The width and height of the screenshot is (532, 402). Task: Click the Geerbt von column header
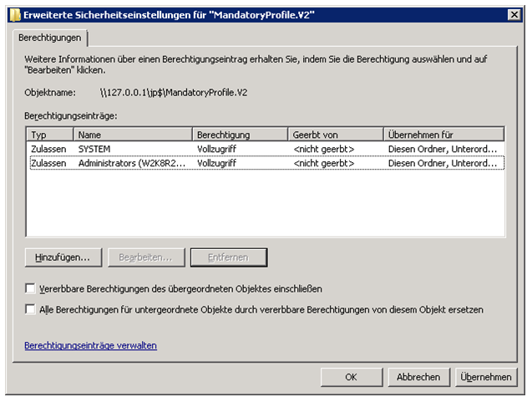(x=336, y=135)
